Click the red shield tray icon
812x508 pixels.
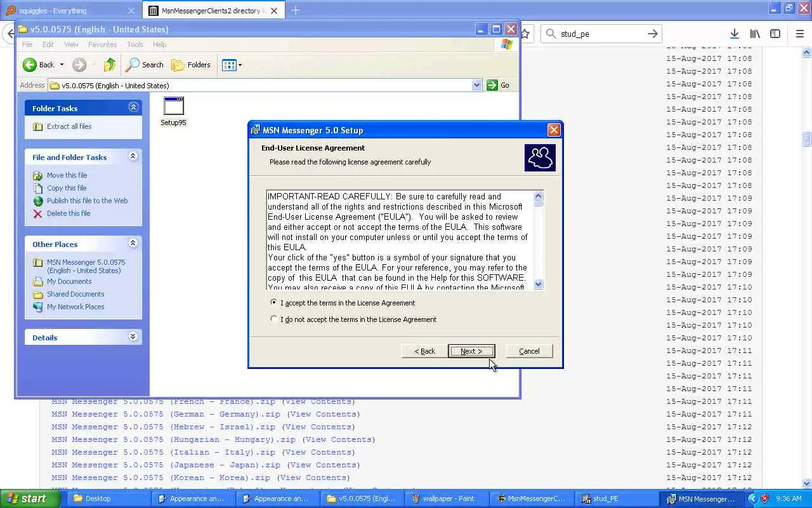[764, 498]
